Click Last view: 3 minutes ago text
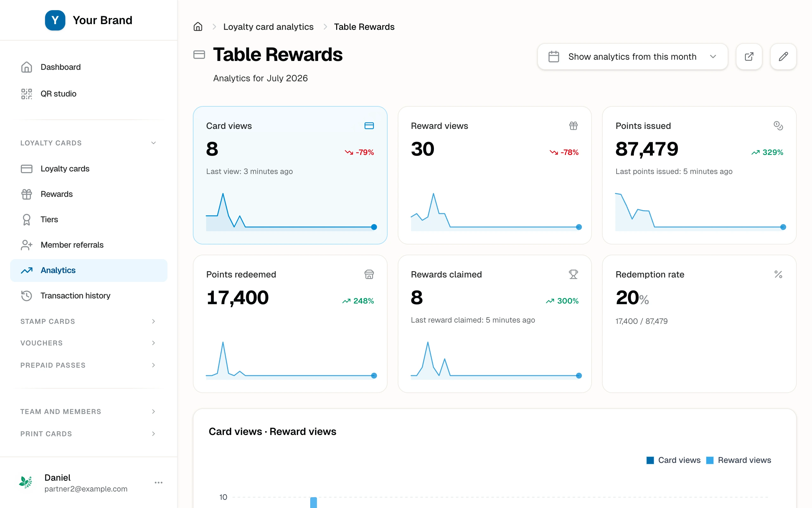The height and width of the screenshot is (508, 812). coord(249,171)
